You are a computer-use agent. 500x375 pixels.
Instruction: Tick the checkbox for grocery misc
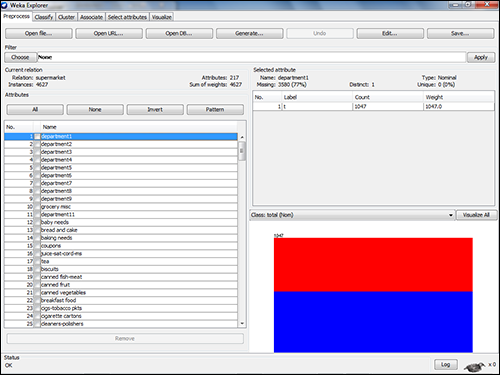point(37,206)
